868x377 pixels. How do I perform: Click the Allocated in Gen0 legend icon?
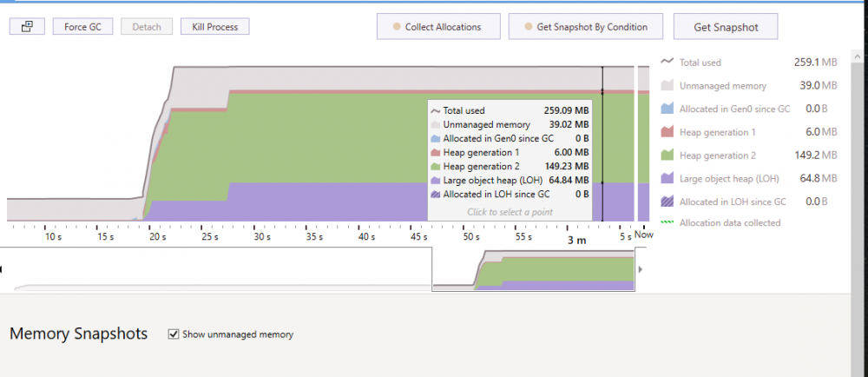(667, 109)
